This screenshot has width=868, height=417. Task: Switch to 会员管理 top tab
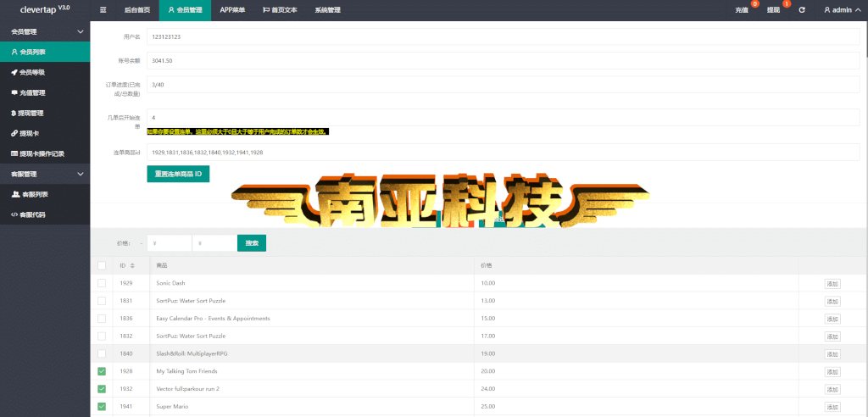(185, 10)
